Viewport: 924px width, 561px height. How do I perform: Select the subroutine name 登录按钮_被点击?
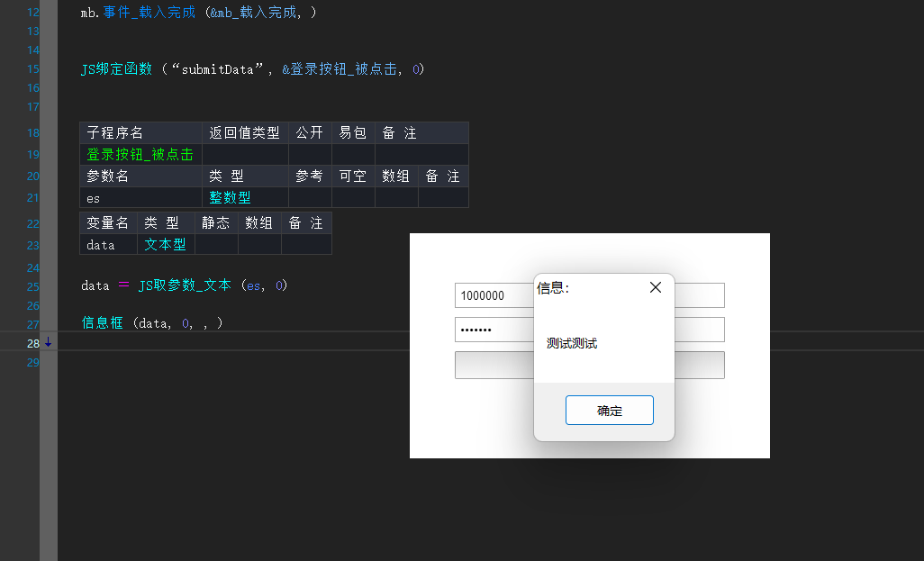(x=139, y=154)
